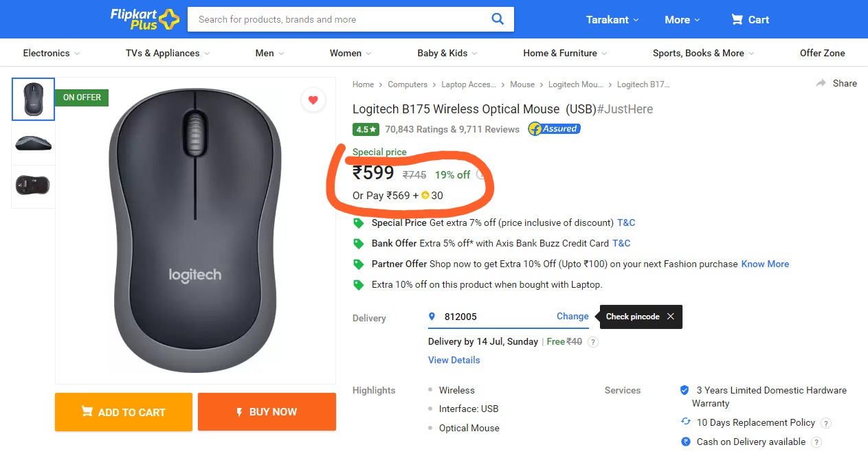Click the Flipkart Assured badge
Viewport: 868px width, 456px height.
(x=554, y=129)
